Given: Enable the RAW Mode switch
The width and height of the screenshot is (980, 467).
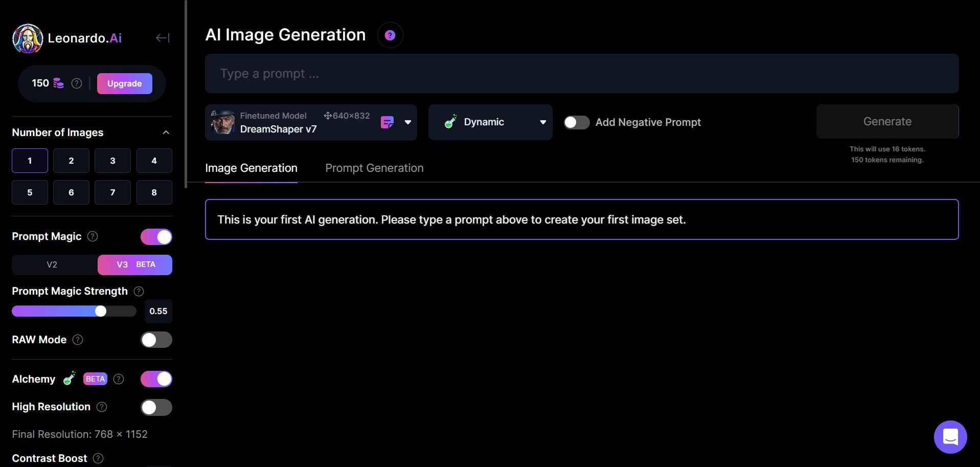Looking at the screenshot, I should coord(156,340).
